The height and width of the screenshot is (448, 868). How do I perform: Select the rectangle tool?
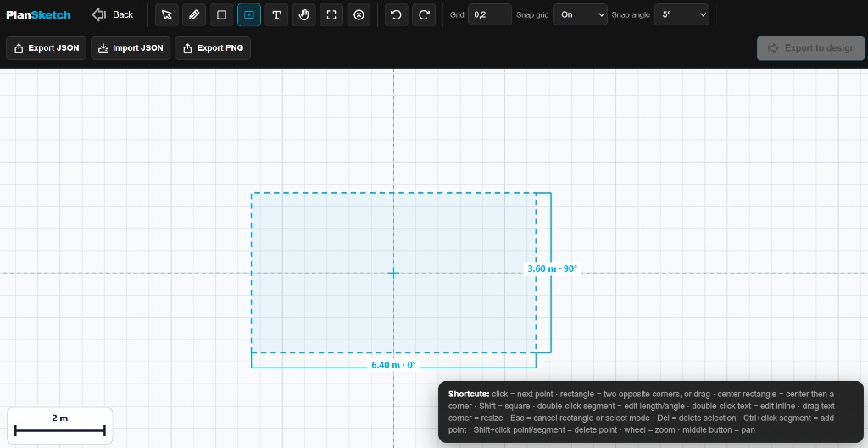tap(221, 15)
